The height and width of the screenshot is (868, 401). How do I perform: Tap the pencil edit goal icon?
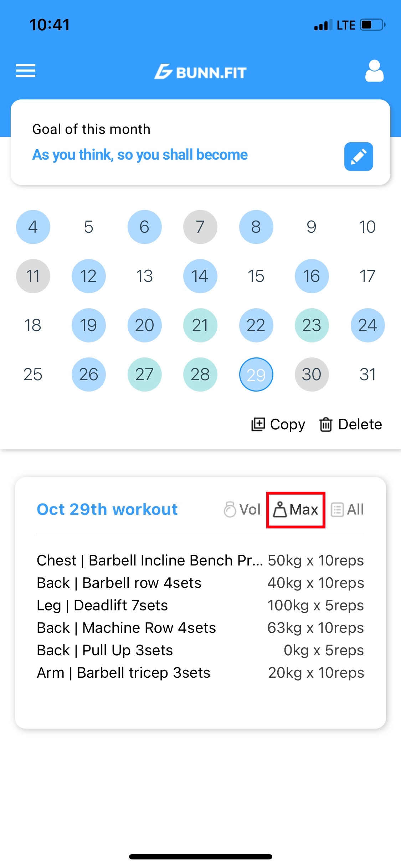tap(358, 157)
